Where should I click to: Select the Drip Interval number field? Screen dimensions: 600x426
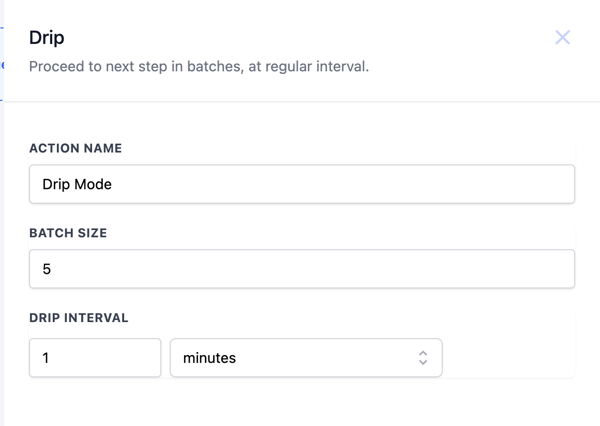(x=95, y=358)
